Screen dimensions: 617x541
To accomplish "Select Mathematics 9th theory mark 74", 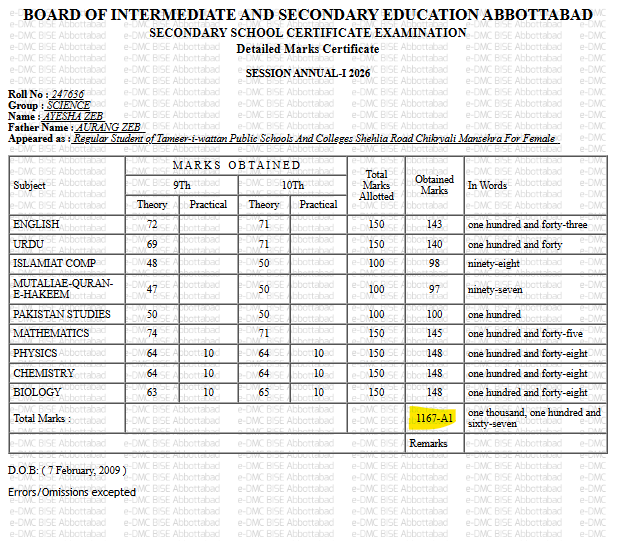I will (x=152, y=333).
